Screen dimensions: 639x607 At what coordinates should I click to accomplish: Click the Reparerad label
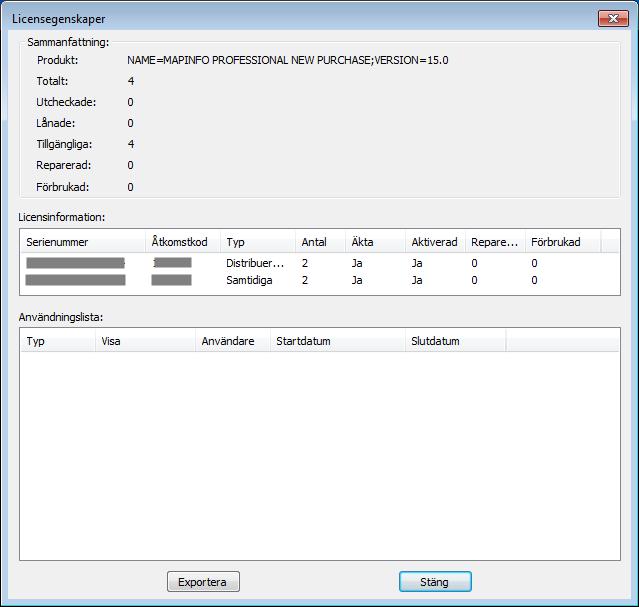point(64,166)
